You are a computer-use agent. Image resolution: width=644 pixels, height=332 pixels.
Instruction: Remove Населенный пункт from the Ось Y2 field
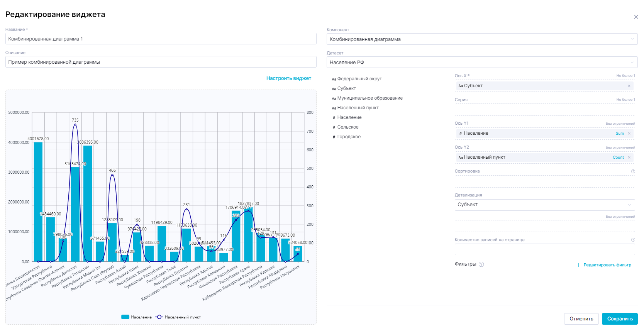[x=629, y=158]
